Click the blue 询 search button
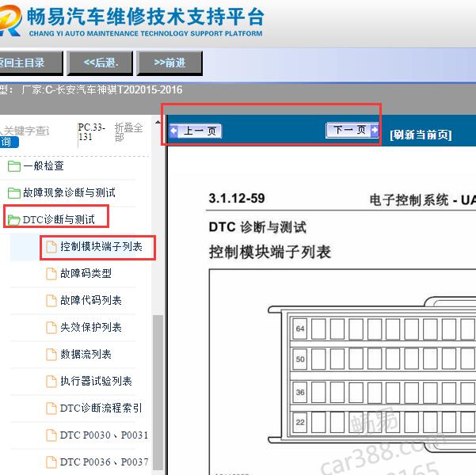The image size is (476, 475). click(9, 142)
